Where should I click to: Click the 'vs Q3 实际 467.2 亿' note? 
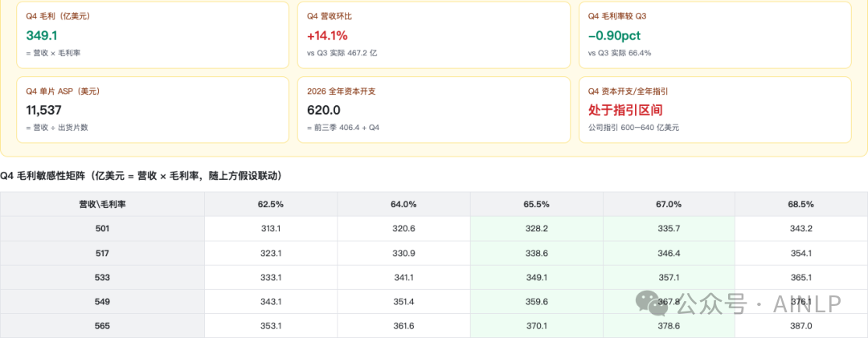click(x=342, y=53)
